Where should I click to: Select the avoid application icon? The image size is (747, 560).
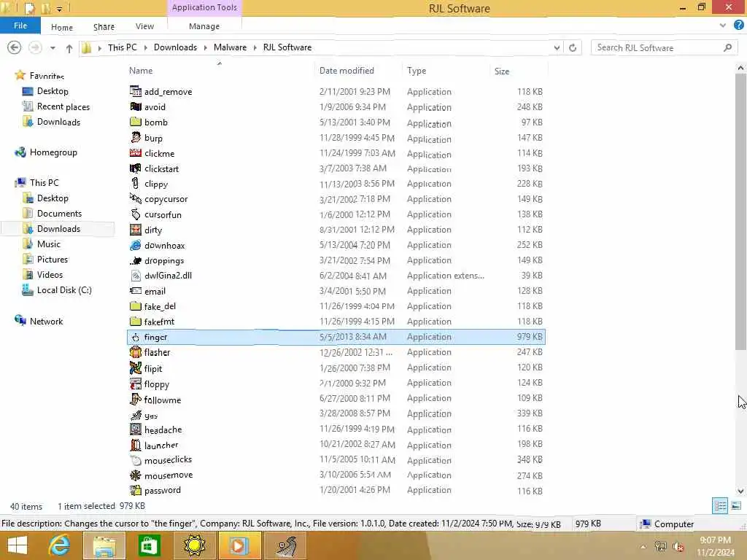[136, 106]
